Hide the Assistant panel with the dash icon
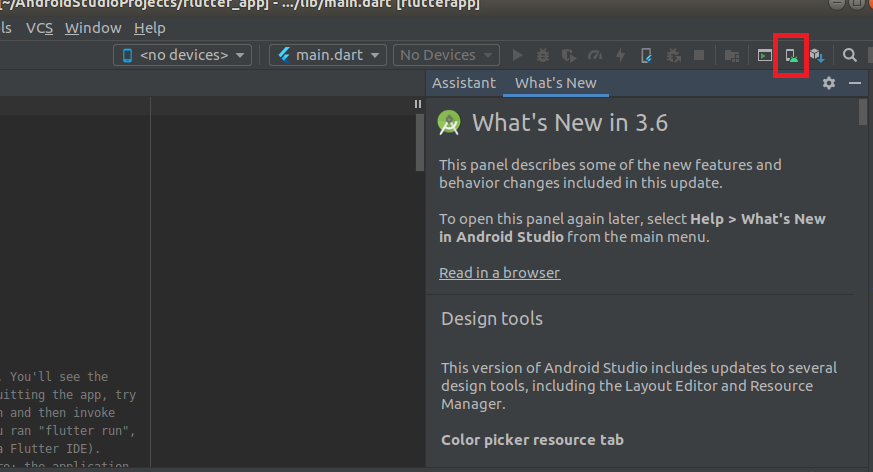 tap(855, 83)
